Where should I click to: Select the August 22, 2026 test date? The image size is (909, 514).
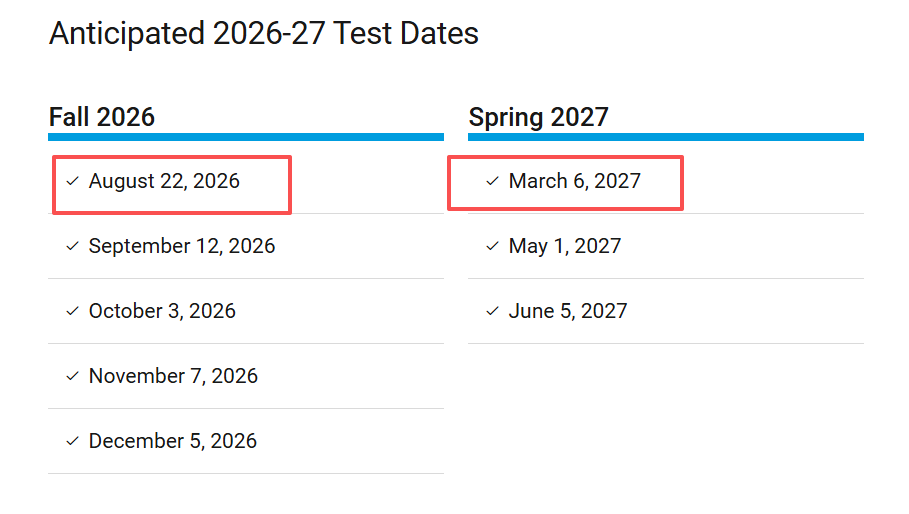[164, 181]
